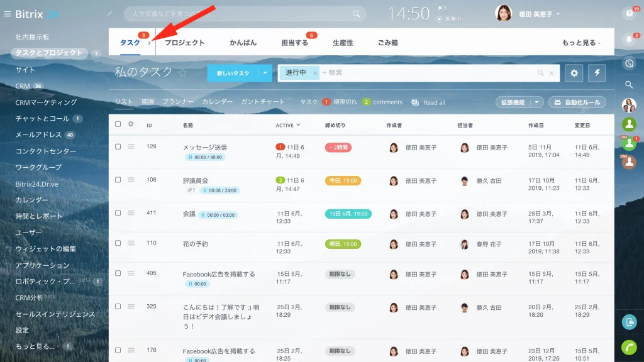Select the checkbox for task 110
Image resolution: width=644 pixels, height=362 pixels.
point(118,243)
